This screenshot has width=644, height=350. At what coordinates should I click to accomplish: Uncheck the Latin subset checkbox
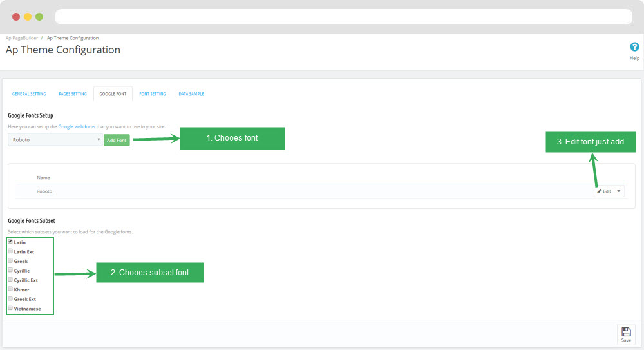pos(10,242)
